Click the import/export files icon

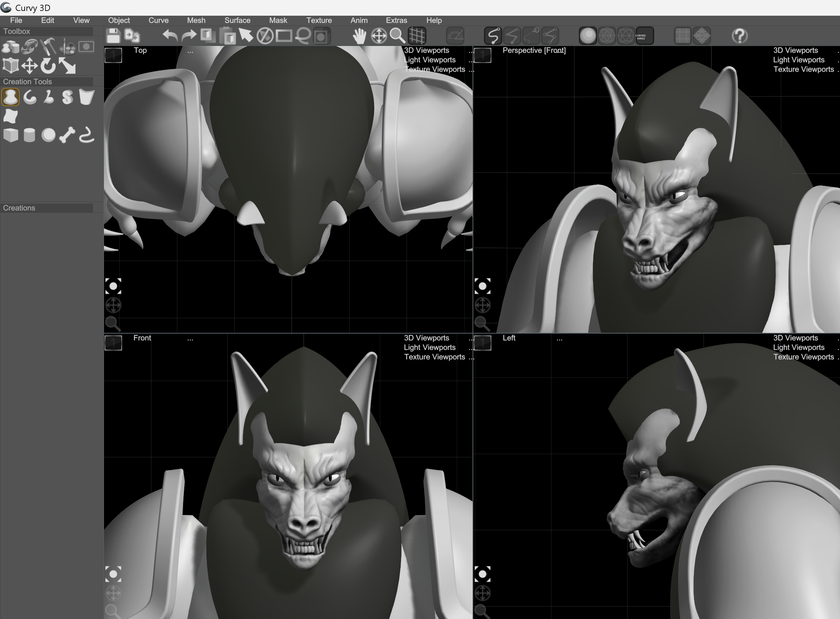132,36
